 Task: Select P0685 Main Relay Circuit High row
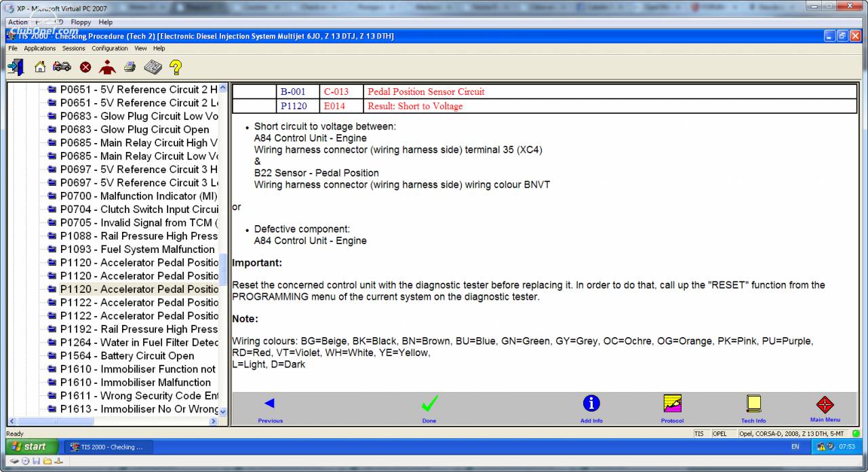133,142
